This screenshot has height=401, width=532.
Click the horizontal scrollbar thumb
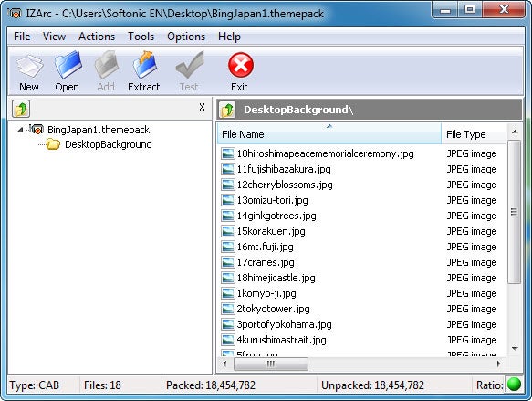271,364
